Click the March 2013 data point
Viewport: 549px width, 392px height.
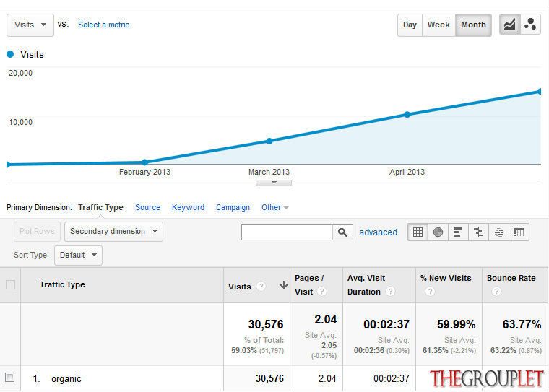point(269,141)
